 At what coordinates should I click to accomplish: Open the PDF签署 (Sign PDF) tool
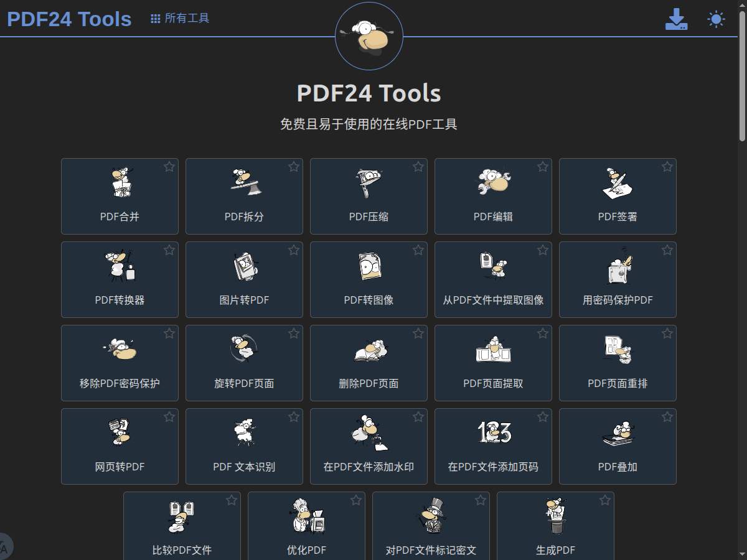[x=618, y=196]
